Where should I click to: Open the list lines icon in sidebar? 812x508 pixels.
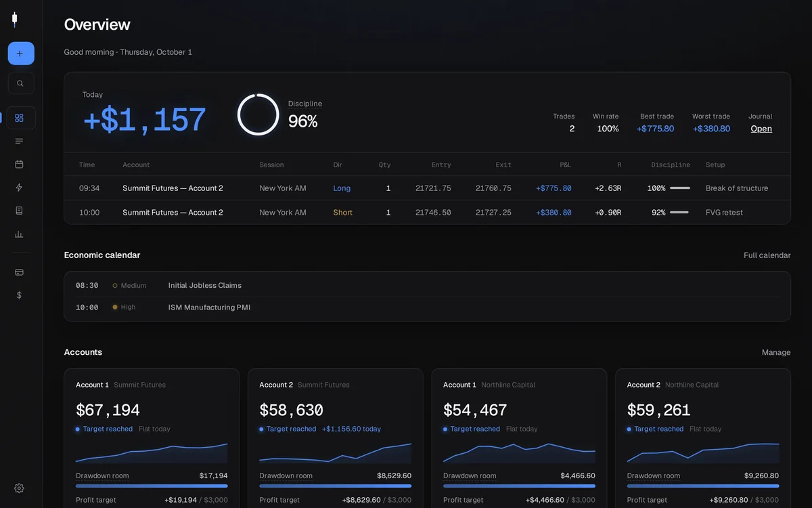19,141
